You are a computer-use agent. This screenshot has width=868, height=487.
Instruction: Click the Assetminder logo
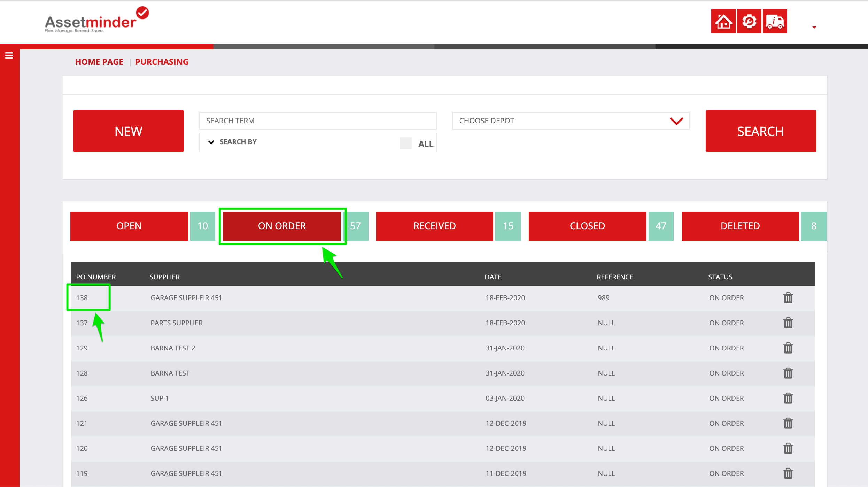point(96,20)
